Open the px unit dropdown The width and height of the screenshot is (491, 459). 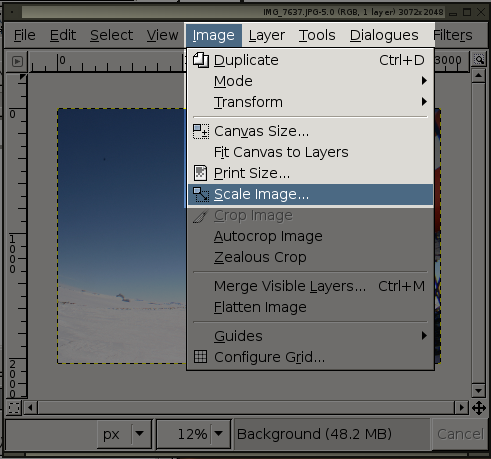[139, 434]
